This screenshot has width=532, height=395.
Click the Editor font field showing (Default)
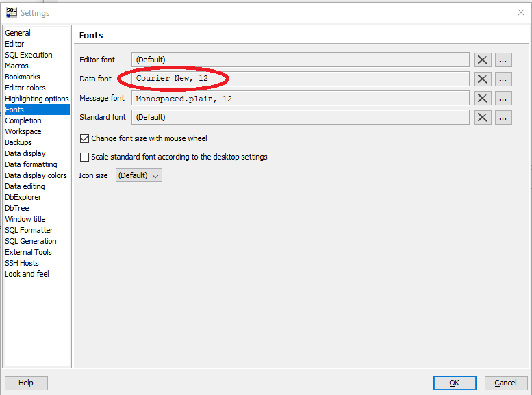click(x=301, y=60)
